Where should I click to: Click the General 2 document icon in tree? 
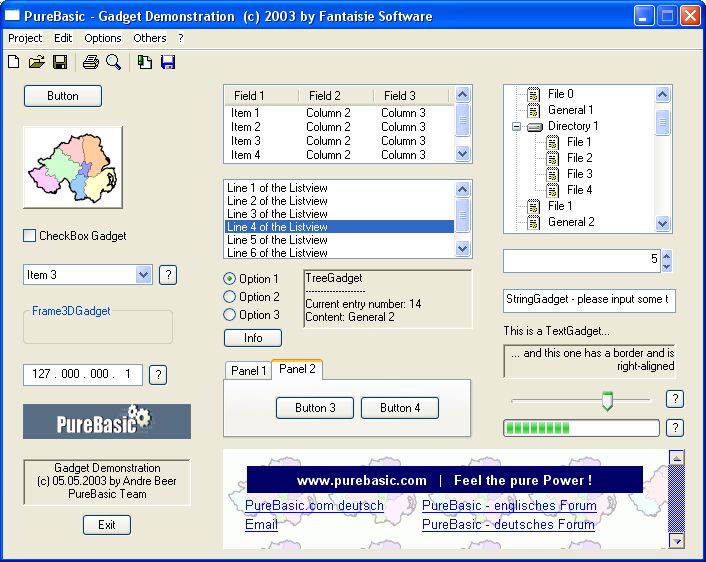[x=533, y=222]
